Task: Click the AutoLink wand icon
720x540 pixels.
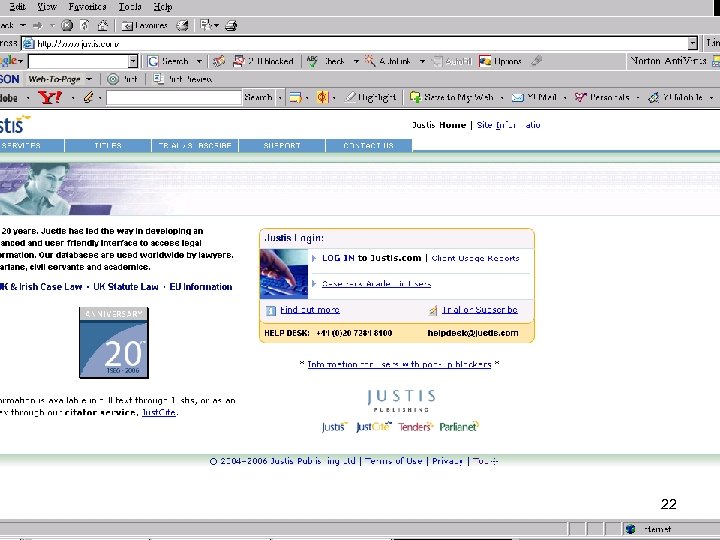Action: pyautogui.click(x=370, y=61)
